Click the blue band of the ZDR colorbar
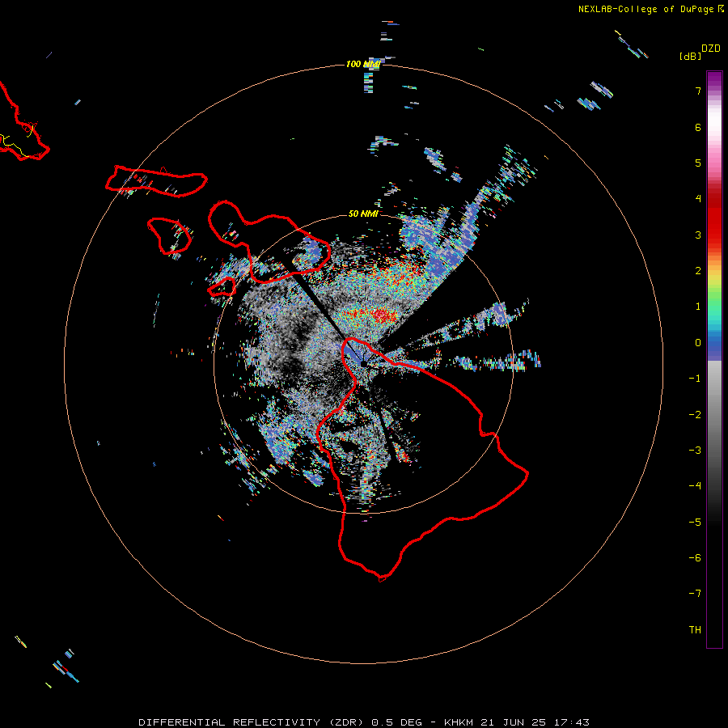This screenshot has width=728, height=728. pyautogui.click(x=714, y=346)
